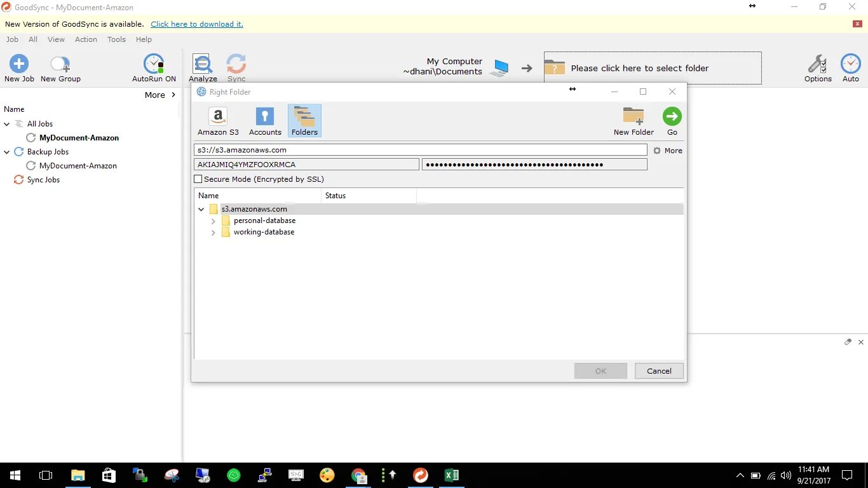Open the All menu
This screenshot has width=868, height=488.
[x=33, y=39]
